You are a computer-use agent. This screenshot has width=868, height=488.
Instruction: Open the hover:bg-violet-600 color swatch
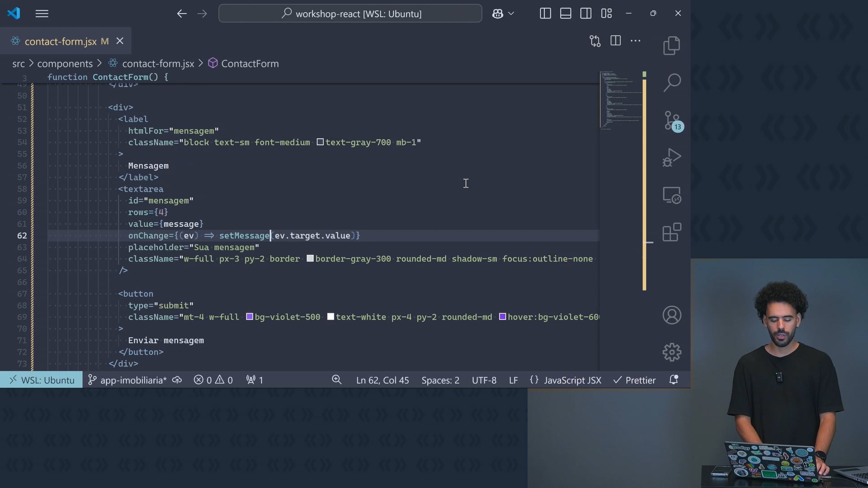(502, 317)
